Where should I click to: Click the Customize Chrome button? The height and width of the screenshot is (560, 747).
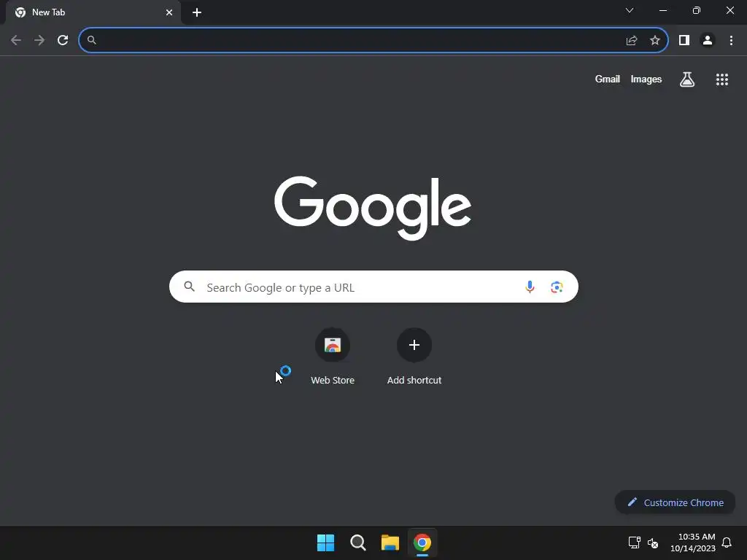pyautogui.click(x=675, y=502)
